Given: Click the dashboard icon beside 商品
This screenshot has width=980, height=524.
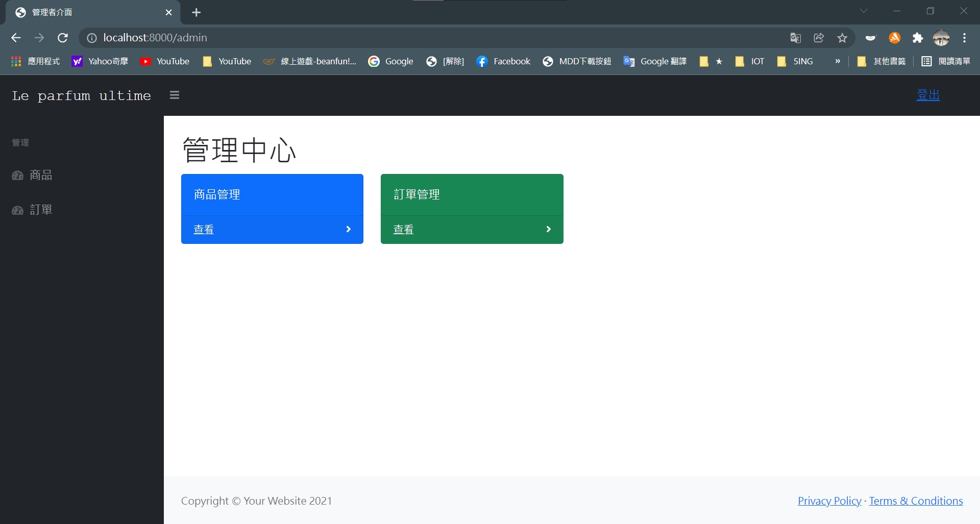Looking at the screenshot, I should click(x=18, y=176).
